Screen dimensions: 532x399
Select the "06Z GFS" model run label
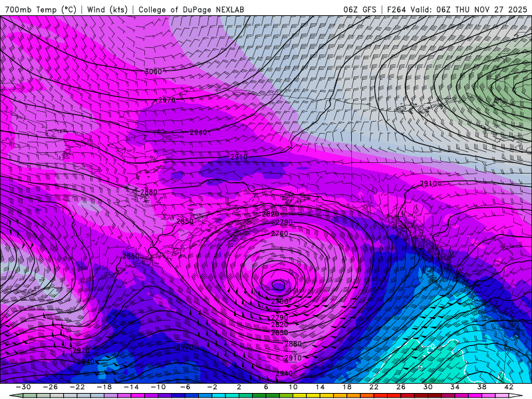(360, 9)
